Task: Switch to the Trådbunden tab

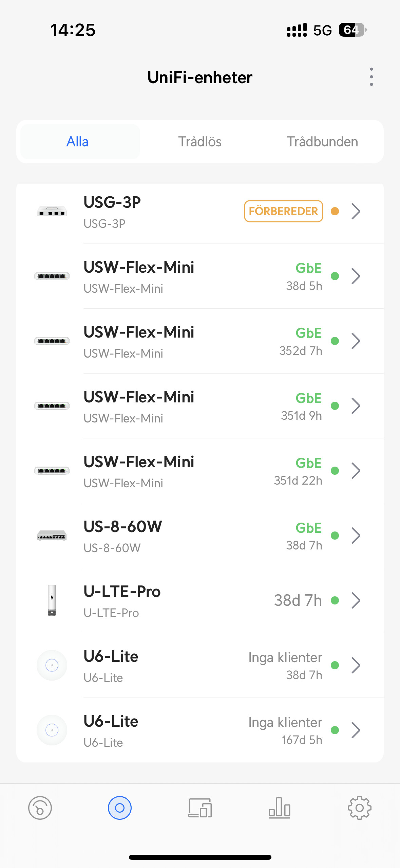Action: [x=322, y=142]
